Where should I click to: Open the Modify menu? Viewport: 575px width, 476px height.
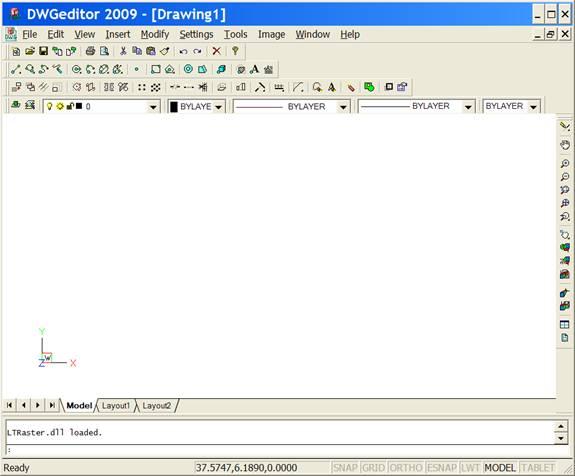pos(155,34)
